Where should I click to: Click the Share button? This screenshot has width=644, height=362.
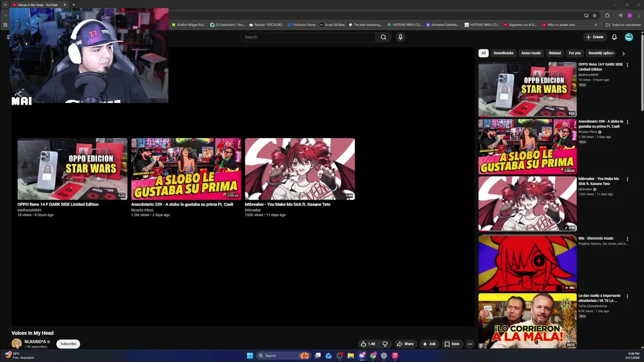pos(405,344)
